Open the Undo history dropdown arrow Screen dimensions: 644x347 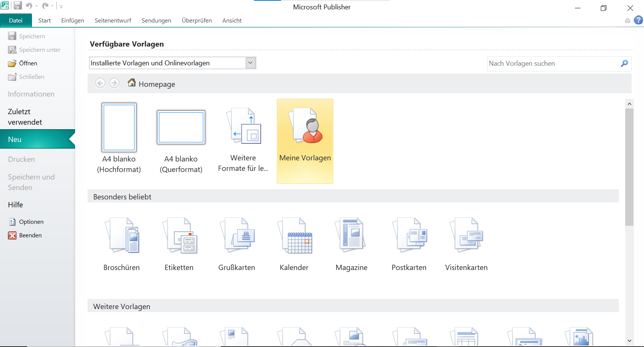point(36,6)
